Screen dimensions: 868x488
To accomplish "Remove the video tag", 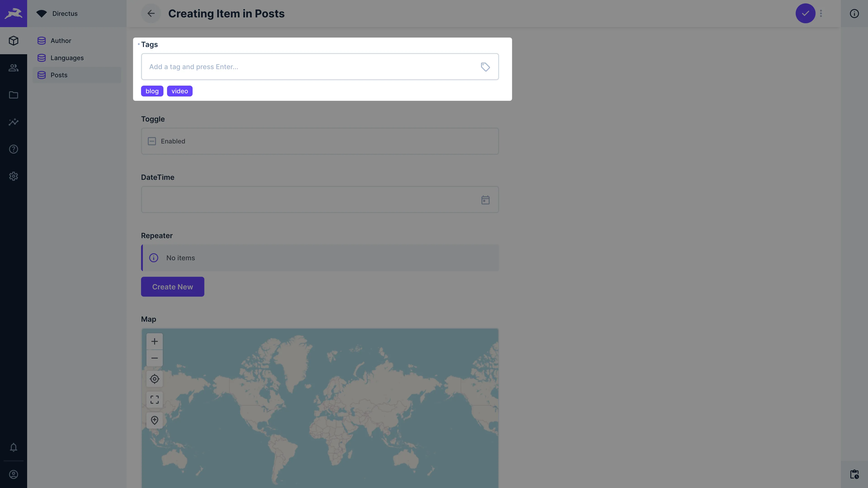I will 180,91.
